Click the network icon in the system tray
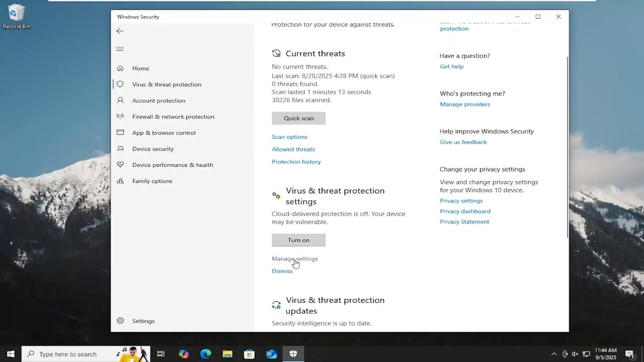The width and height of the screenshot is (644, 362). coord(586,354)
